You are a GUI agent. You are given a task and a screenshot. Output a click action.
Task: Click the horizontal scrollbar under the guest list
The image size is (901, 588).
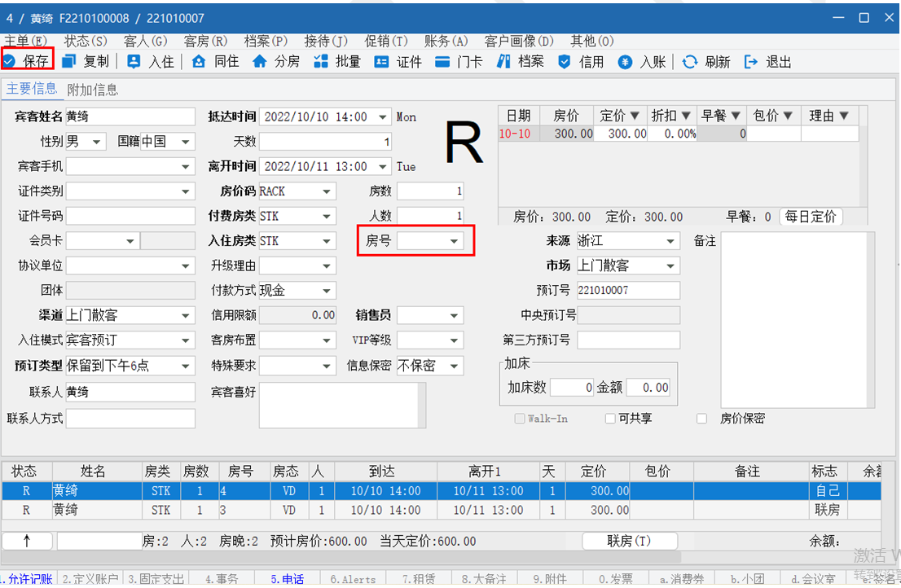point(341,557)
